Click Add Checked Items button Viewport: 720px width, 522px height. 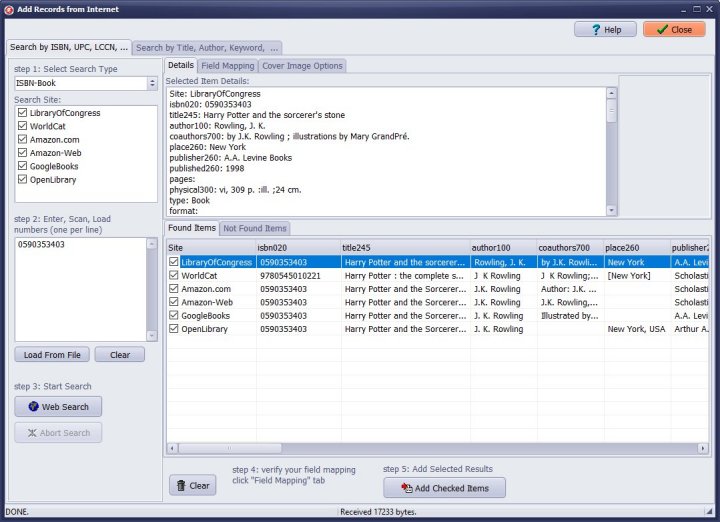(x=444, y=488)
